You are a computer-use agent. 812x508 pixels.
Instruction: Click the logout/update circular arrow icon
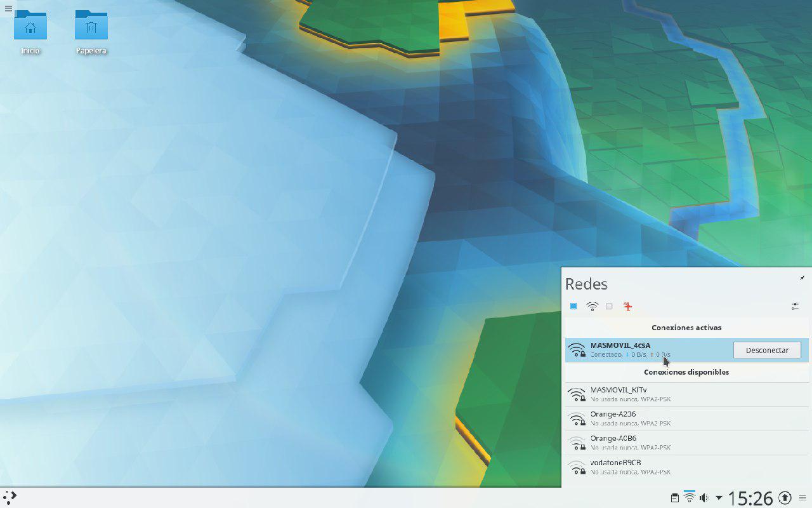click(x=785, y=498)
